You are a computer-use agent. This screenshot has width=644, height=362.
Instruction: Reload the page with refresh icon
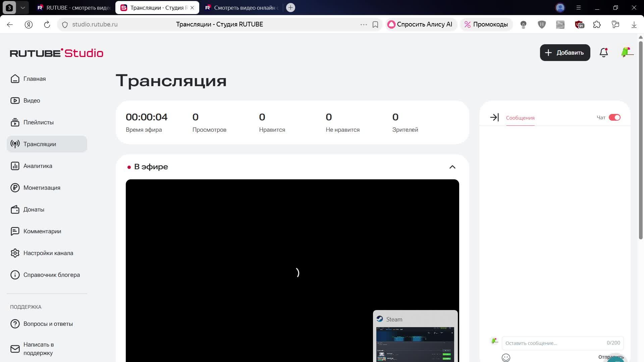click(47, 24)
